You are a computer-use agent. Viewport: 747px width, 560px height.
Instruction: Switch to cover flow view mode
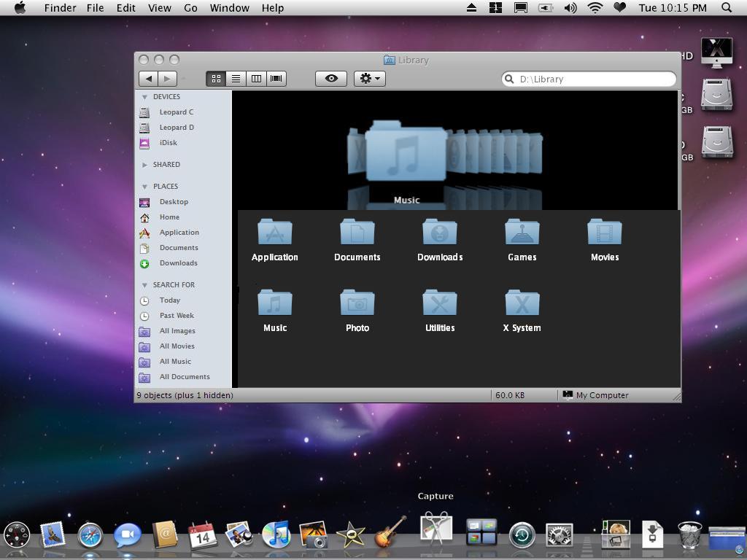point(276,79)
